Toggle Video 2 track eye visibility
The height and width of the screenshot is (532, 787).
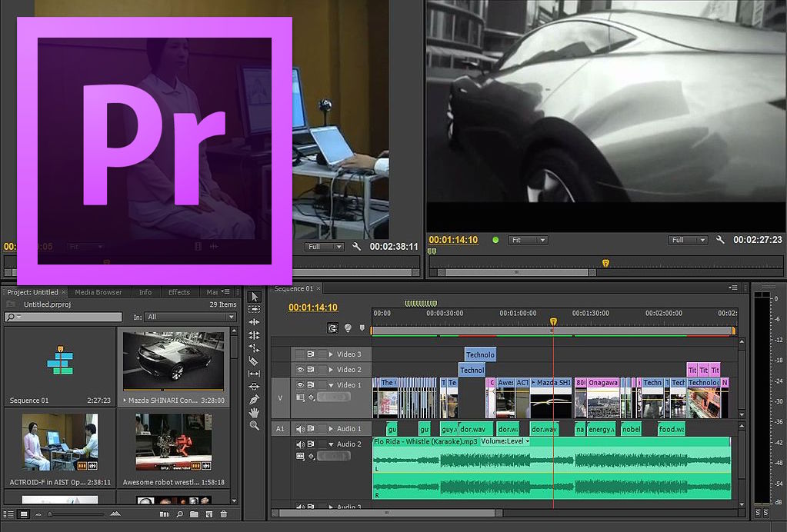[x=300, y=370]
